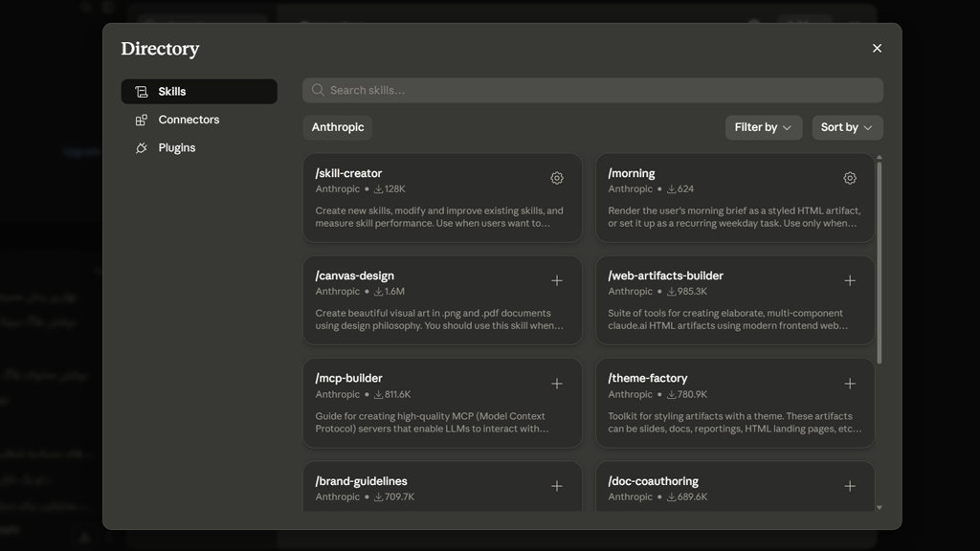Select the Skills tab in sidebar
The image size is (980, 551).
[x=199, y=91]
